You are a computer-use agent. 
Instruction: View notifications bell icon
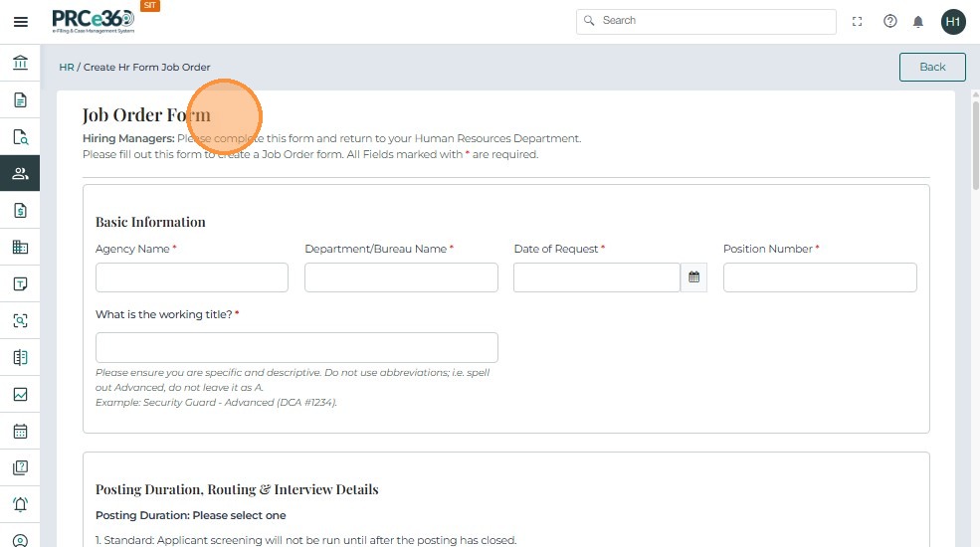pos(918,21)
